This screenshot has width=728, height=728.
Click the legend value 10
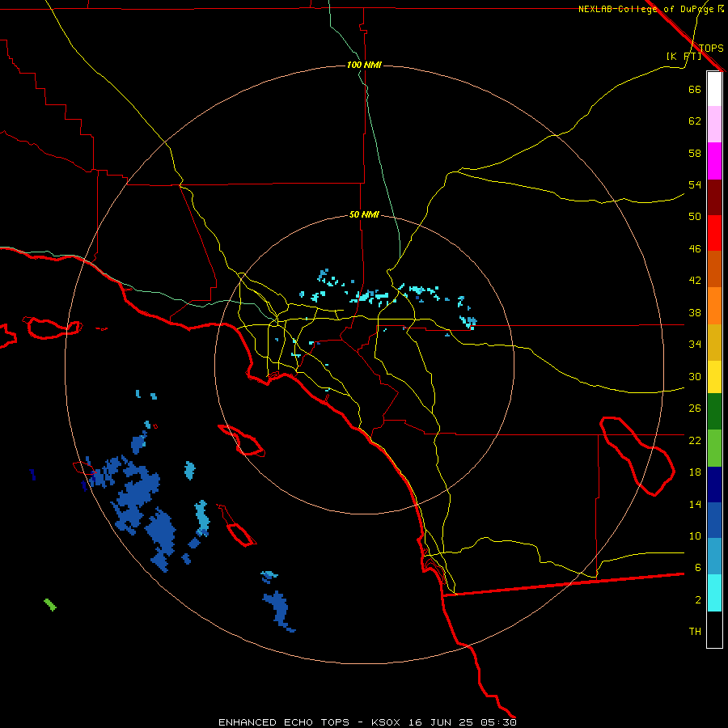point(695,535)
